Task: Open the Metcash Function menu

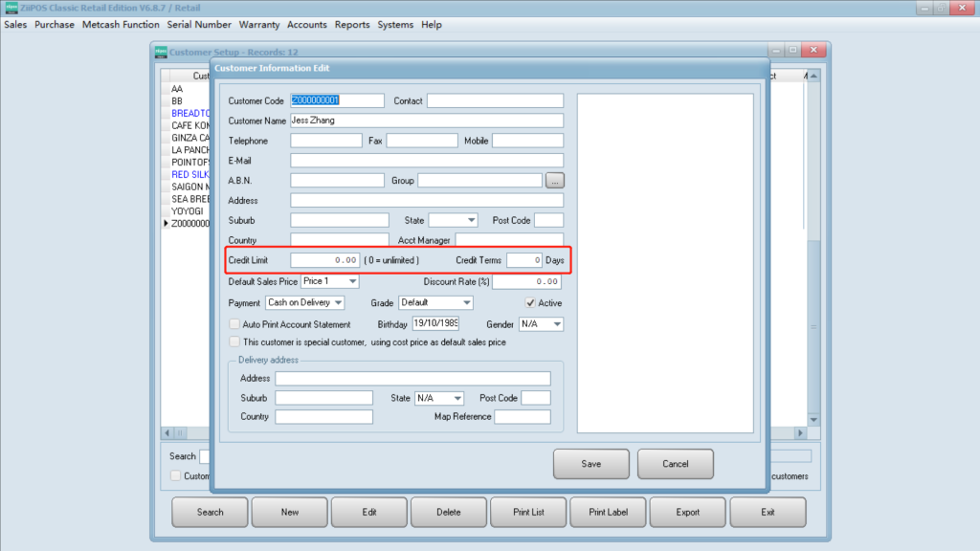Action: [x=121, y=25]
